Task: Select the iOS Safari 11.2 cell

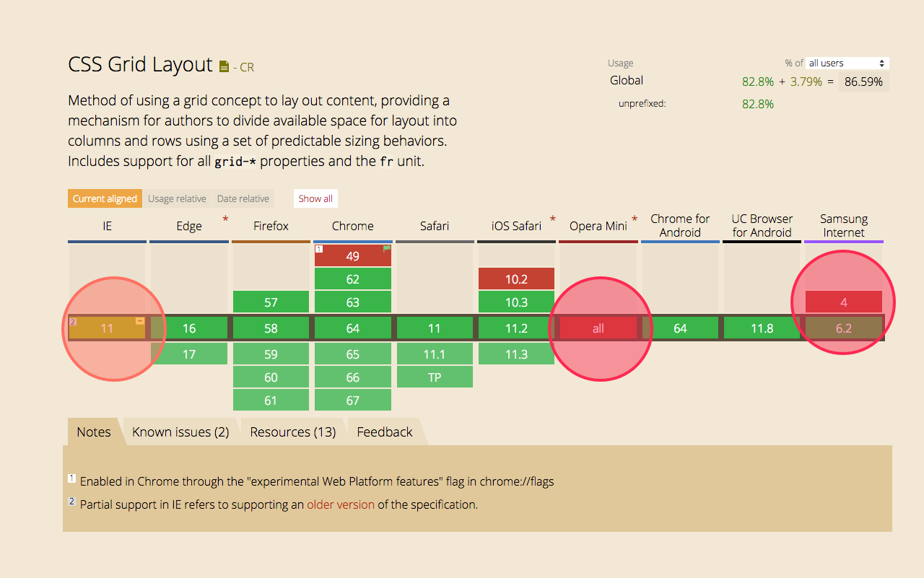Action: [516, 328]
